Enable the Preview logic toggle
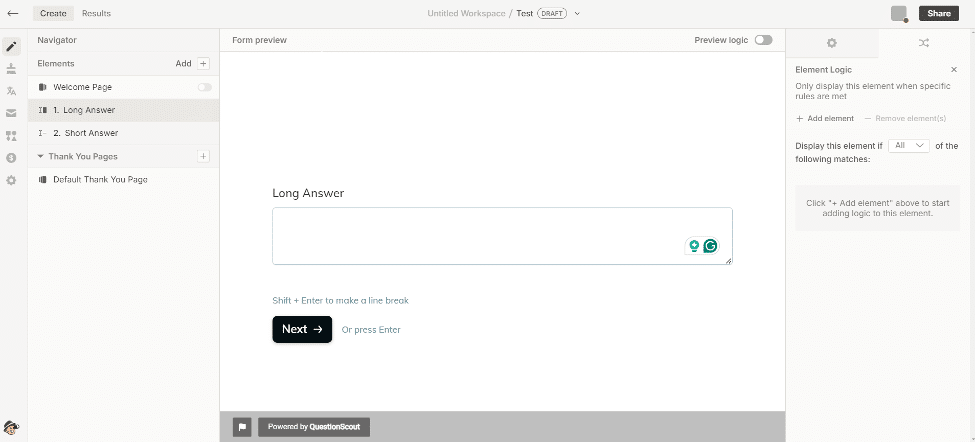977x443 pixels. pos(763,40)
